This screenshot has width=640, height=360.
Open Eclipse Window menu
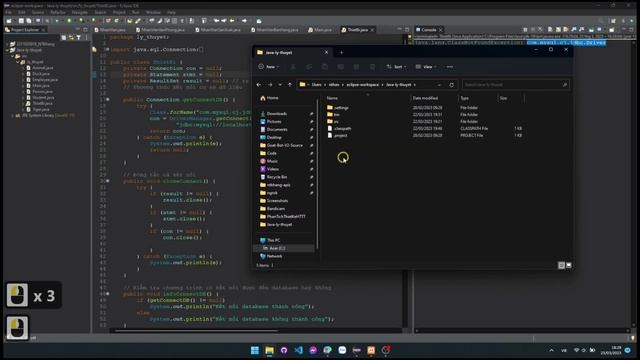tap(153, 13)
